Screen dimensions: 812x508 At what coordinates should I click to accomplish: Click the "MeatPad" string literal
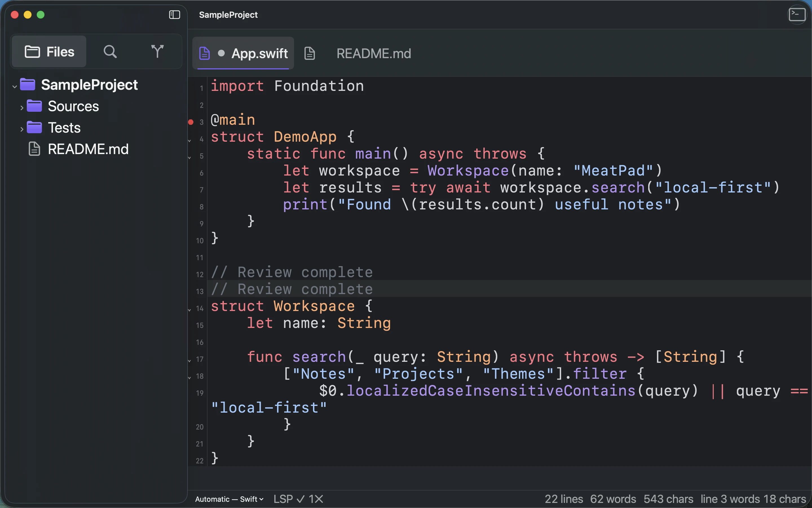[613, 171]
